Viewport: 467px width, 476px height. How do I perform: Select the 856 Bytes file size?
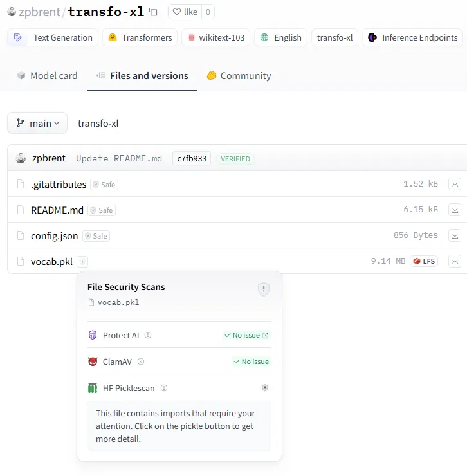416,235
